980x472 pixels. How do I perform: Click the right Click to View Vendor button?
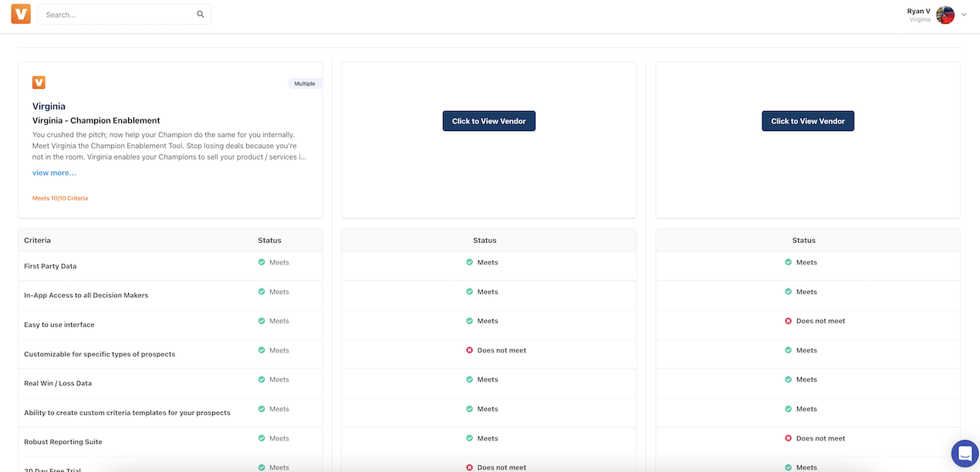click(808, 121)
